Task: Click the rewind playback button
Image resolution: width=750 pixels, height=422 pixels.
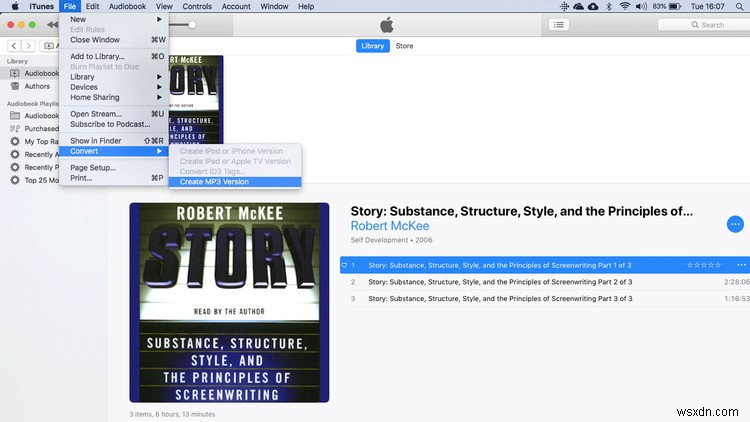Action: point(52,24)
